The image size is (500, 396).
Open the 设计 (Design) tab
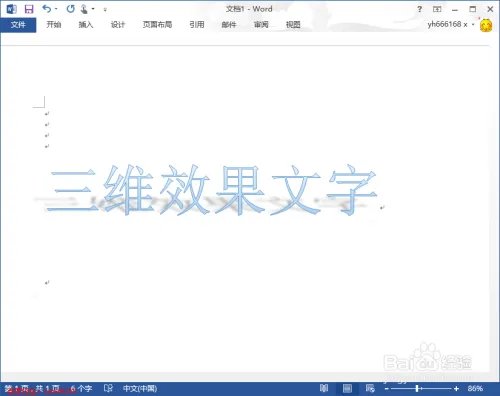point(118,25)
